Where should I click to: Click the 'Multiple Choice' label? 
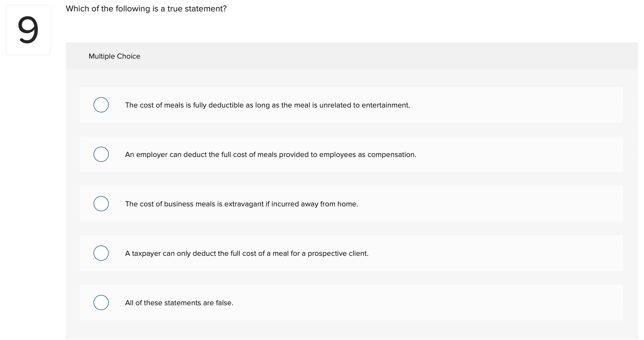(x=114, y=56)
